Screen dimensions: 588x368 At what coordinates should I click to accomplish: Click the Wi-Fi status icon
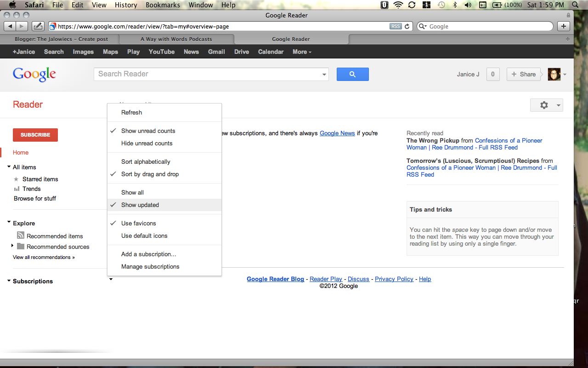(398, 5)
